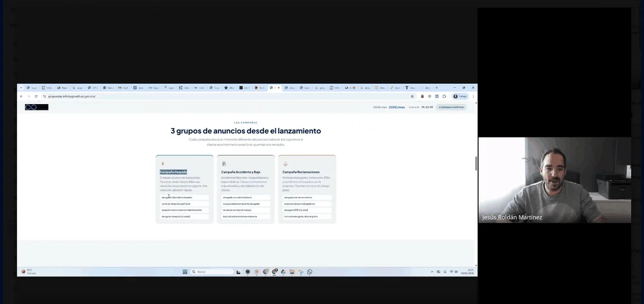Click keyword 'abogado despido [ciudad]'
The width and height of the screenshot is (644, 304).
click(184, 216)
